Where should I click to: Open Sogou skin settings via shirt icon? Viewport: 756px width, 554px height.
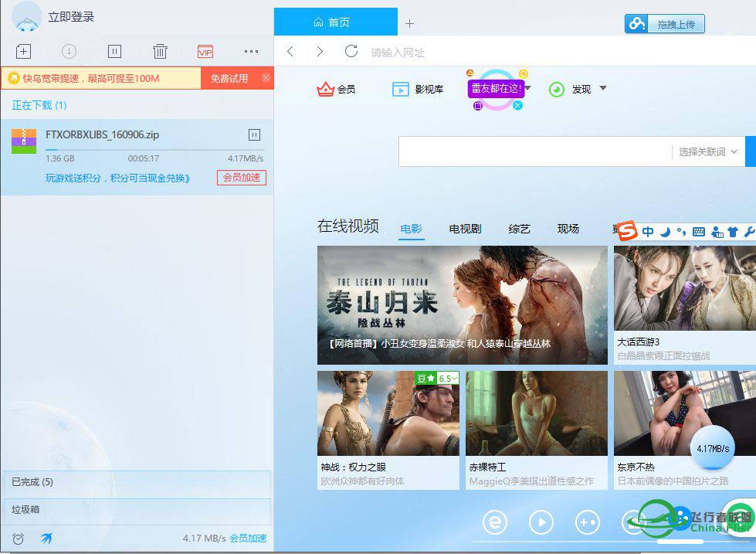(x=734, y=232)
